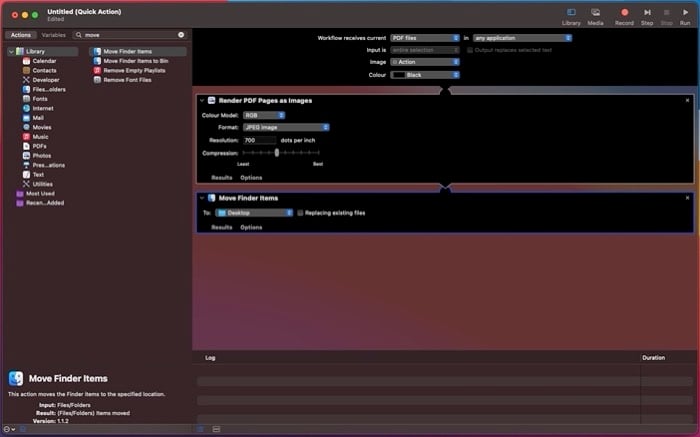Open the Format JPEG image dropdown
Viewport: 700px width, 437px height.
click(286, 128)
